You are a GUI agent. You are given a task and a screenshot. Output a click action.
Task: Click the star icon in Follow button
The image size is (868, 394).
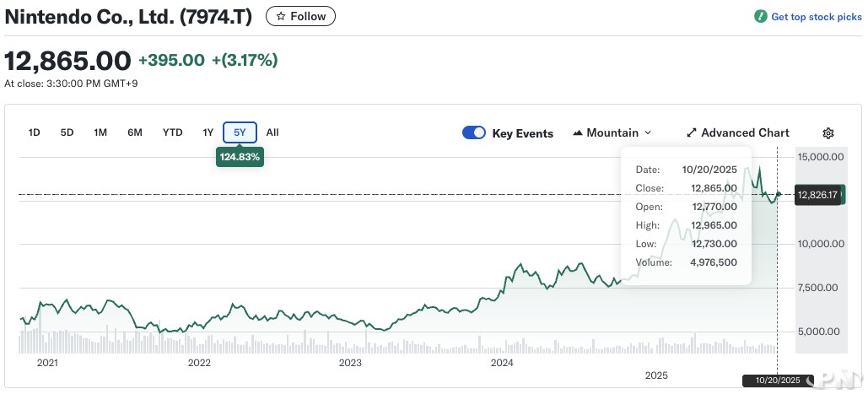[281, 16]
